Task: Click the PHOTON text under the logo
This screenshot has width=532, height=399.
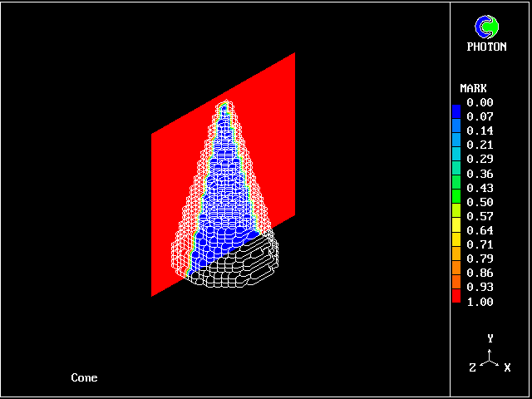Action: coord(486,47)
